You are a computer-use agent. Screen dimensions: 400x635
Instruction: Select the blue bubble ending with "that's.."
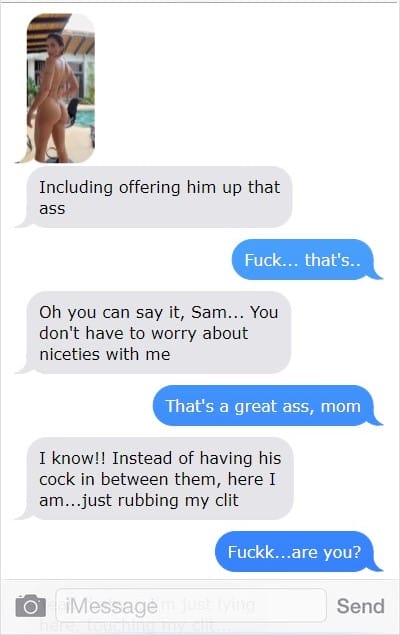pyautogui.click(x=306, y=260)
